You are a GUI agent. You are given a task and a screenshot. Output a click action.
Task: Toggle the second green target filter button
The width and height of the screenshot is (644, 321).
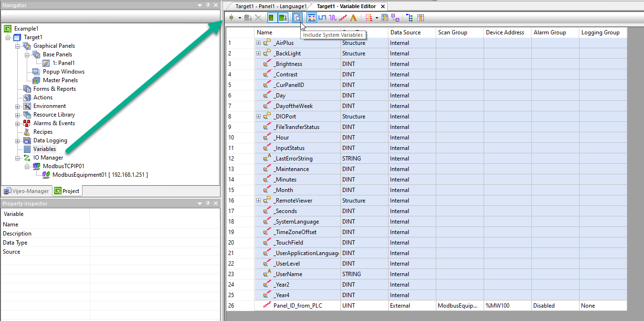tap(283, 18)
